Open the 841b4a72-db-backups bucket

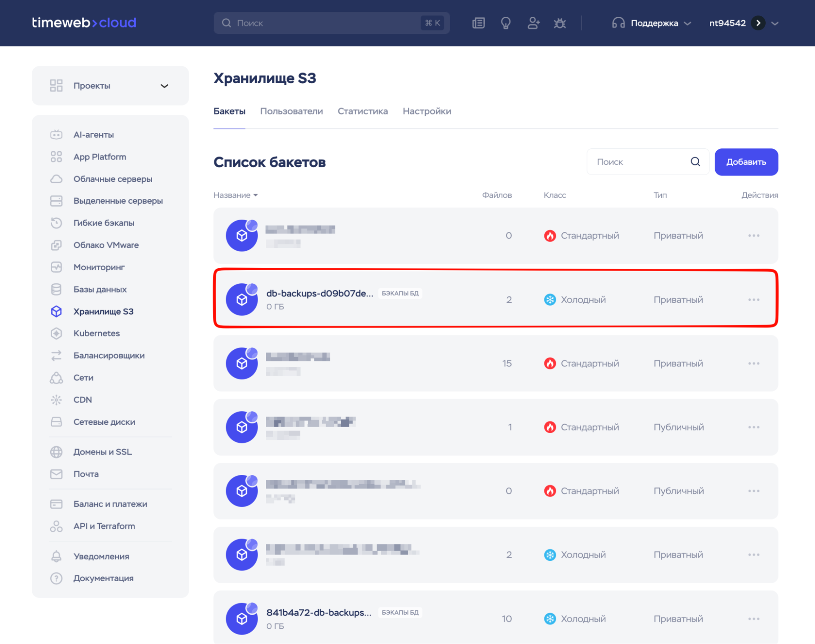318,612
